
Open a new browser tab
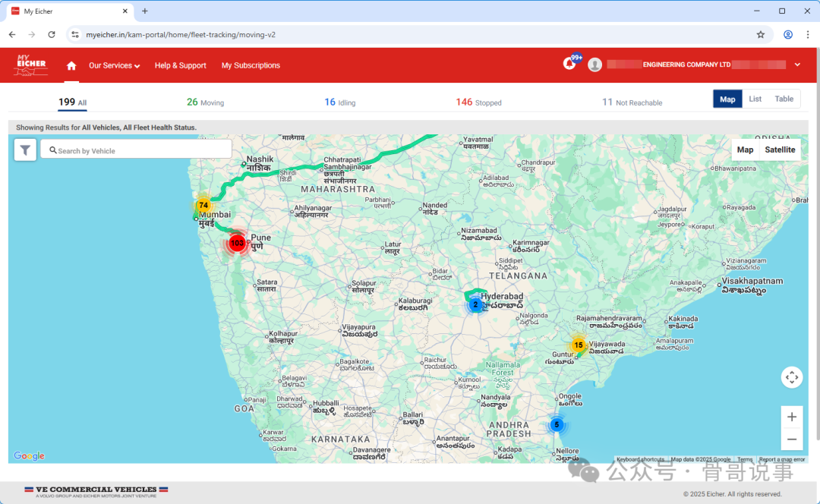pyautogui.click(x=145, y=11)
